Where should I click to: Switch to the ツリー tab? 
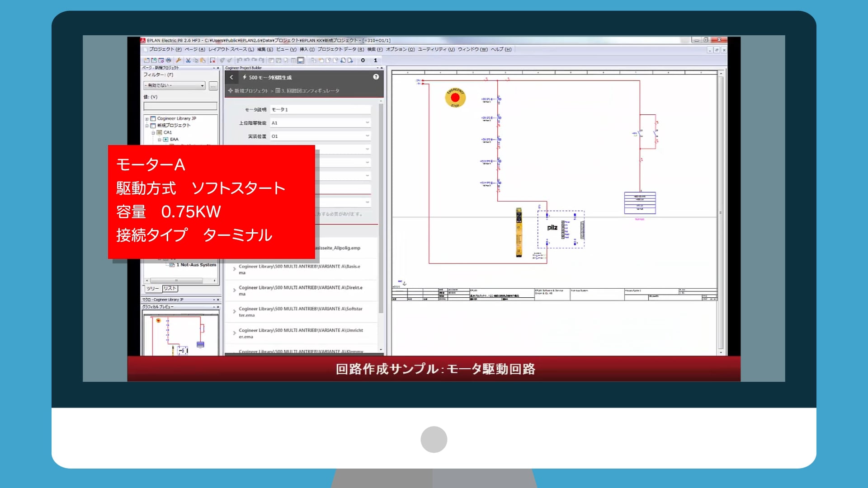pyautogui.click(x=152, y=288)
